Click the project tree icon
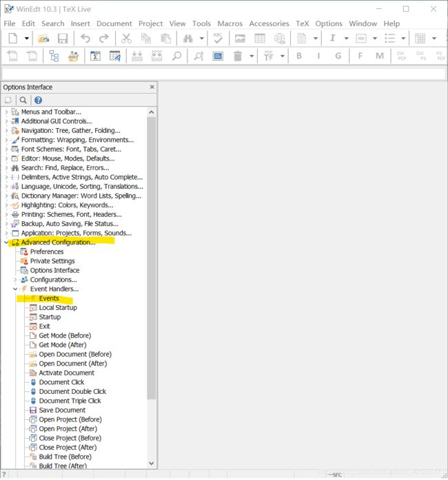The height and width of the screenshot is (480, 448). pyautogui.click(x=54, y=56)
